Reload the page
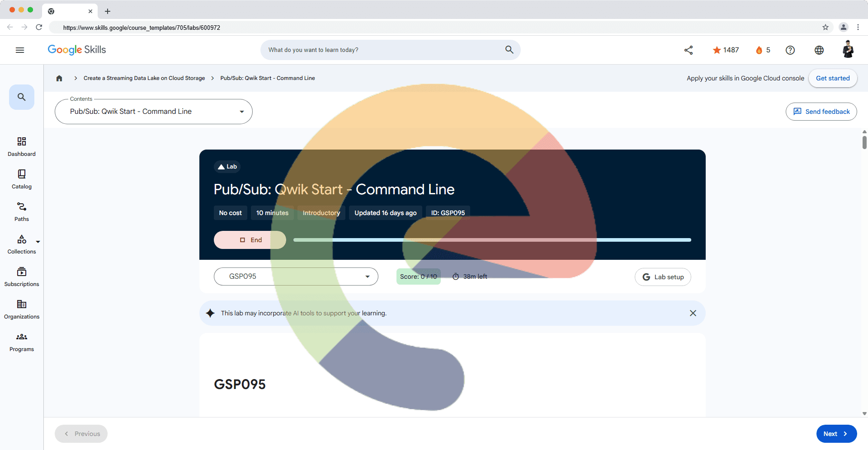 coord(39,27)
